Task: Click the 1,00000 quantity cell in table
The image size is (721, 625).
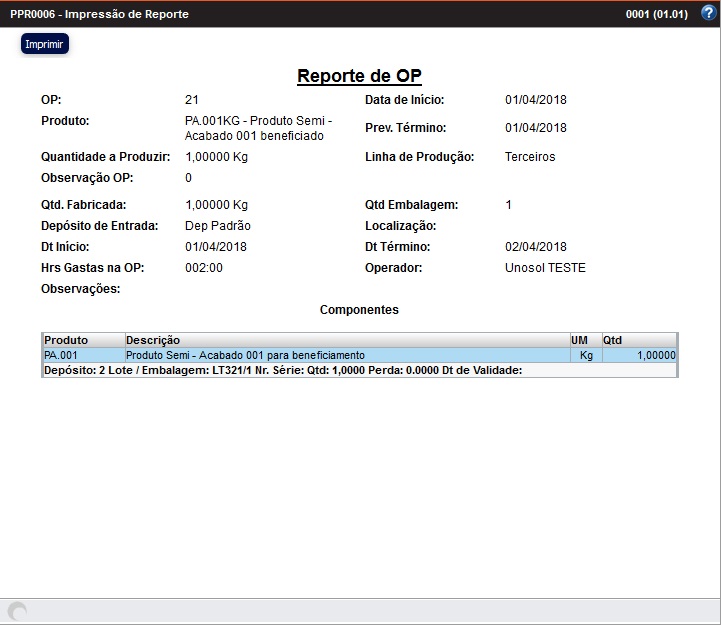Action: (x=639, y=355)
